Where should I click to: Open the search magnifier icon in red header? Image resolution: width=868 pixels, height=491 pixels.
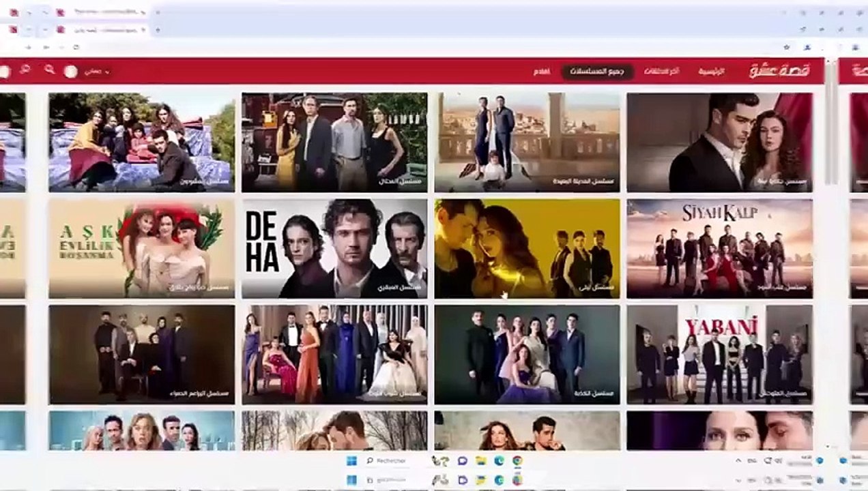click(49, 70)
